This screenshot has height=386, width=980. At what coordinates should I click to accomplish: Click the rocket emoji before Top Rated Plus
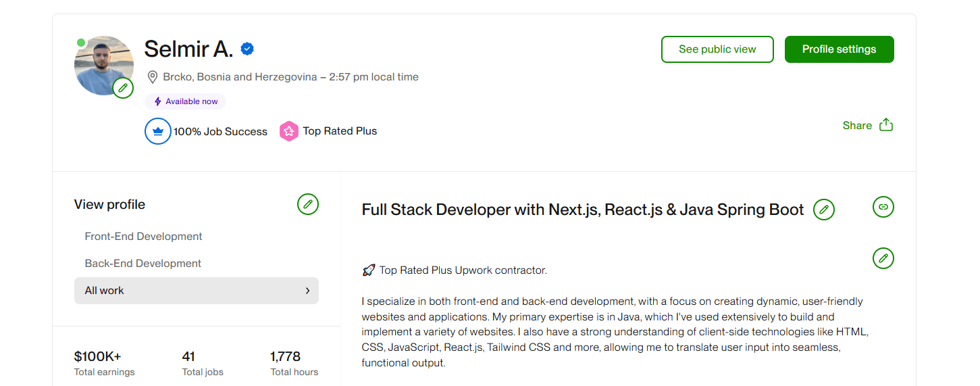[369, 270]
